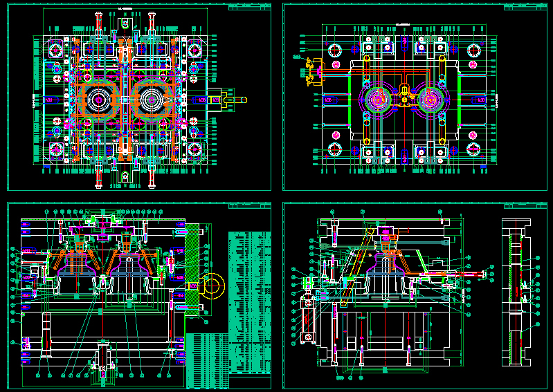The width and height of the screenshot is (553, 392).
Task: Click the right concentric-circle cavity in top-left sheet
Action: click(x=152, y=100)
